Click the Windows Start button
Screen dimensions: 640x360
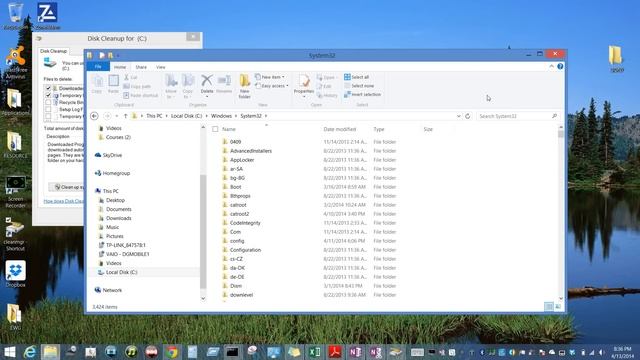coord(9,352)
